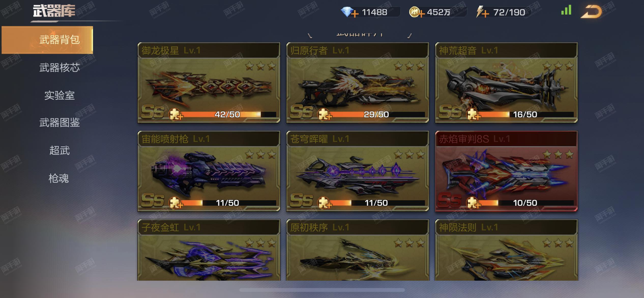Switch to the 武器核芯 tab
The width and height of the screenshot is (644, 298).
[x=60, y=67]
